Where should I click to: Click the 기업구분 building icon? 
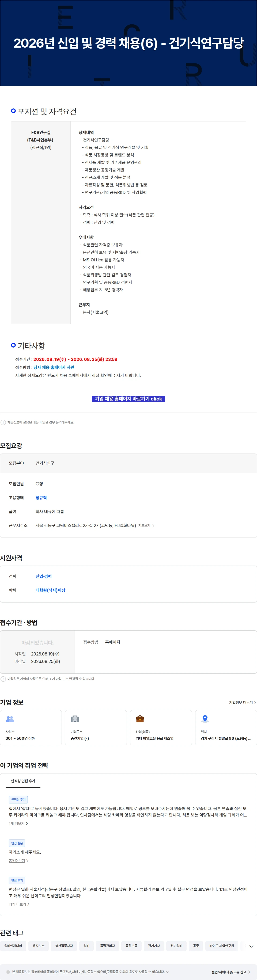tap(75, 719)
